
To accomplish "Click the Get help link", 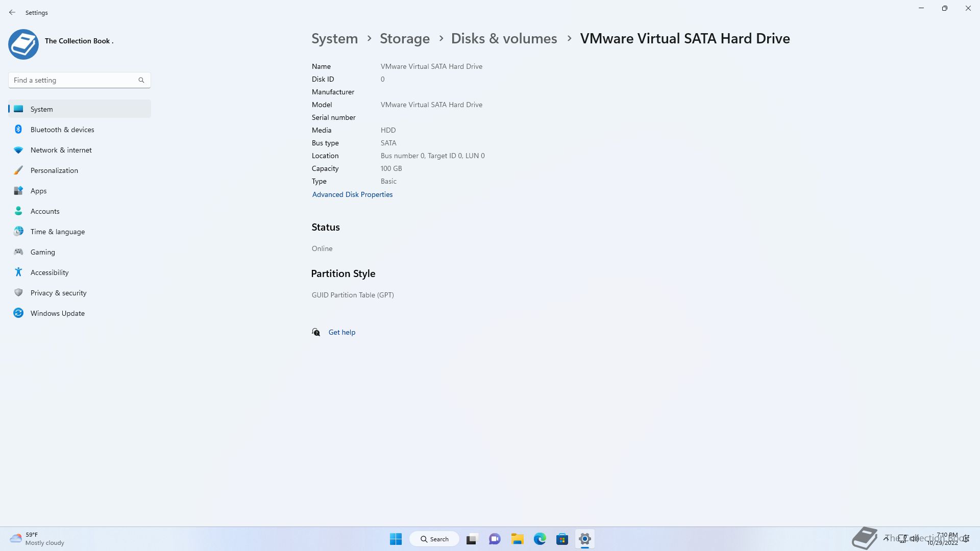I will point(342,332).
